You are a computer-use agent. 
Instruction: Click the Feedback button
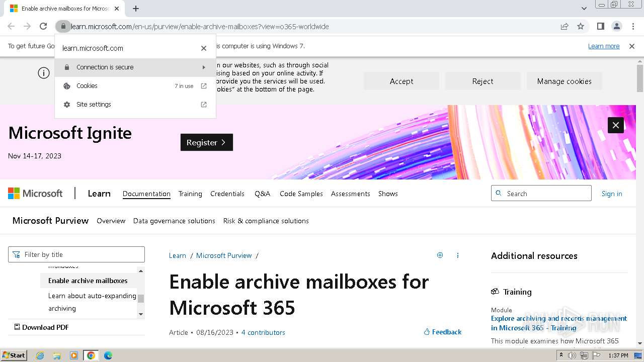pos(443,332)
